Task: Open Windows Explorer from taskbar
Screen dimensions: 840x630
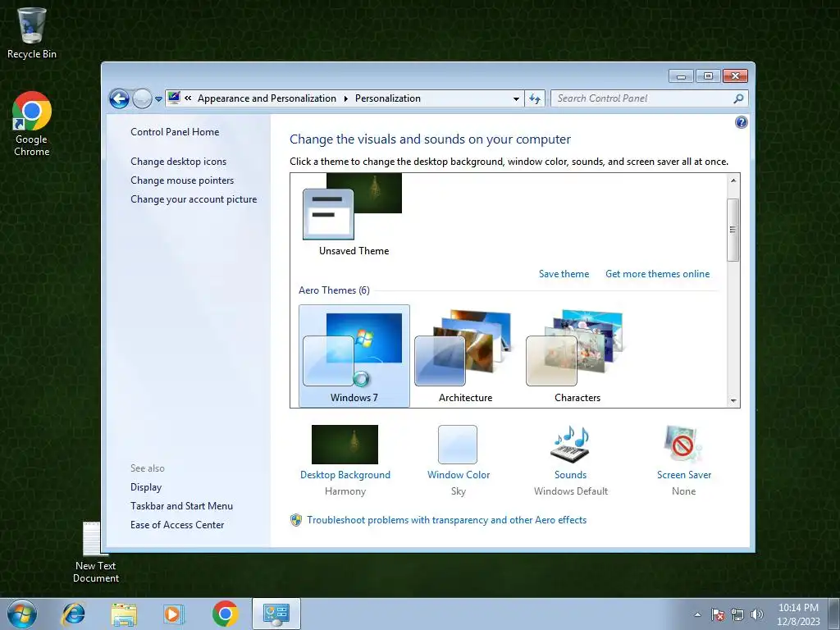Action: 124,614
